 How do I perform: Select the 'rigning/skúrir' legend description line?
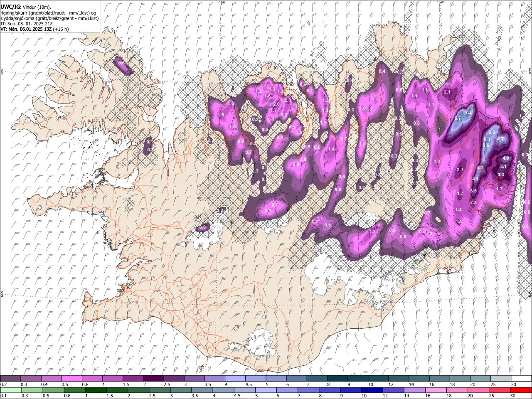[49, 13]
